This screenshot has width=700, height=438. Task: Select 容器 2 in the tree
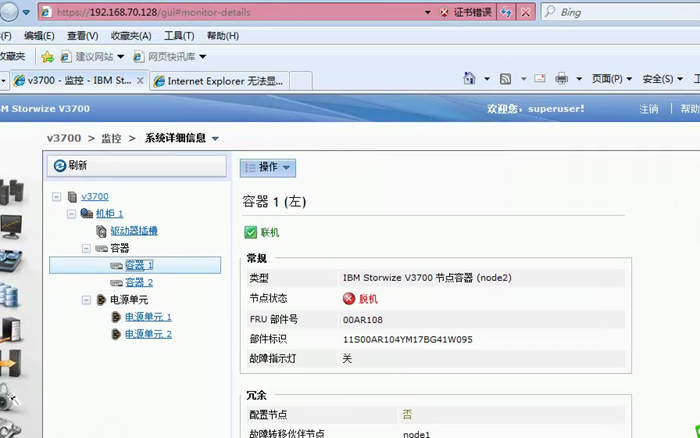[139, 282]
